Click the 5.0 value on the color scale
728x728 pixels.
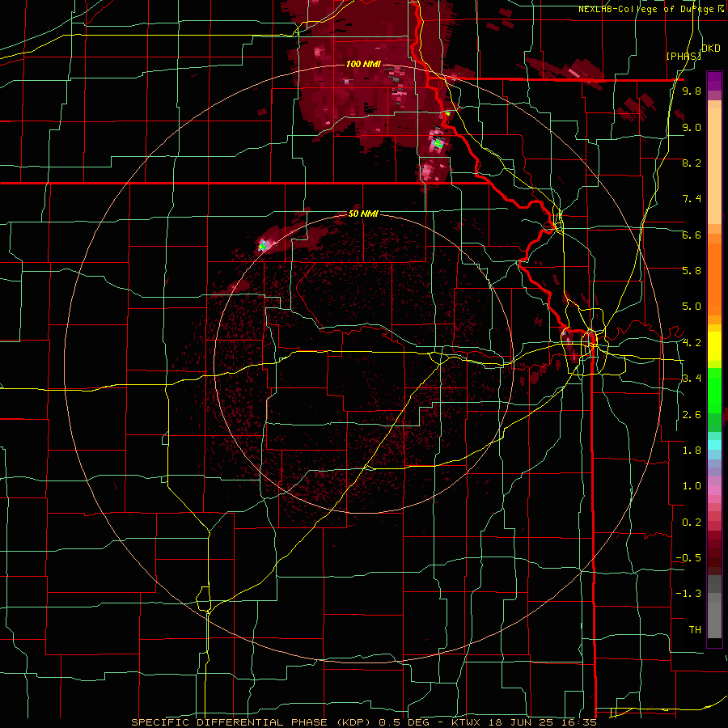692,307
